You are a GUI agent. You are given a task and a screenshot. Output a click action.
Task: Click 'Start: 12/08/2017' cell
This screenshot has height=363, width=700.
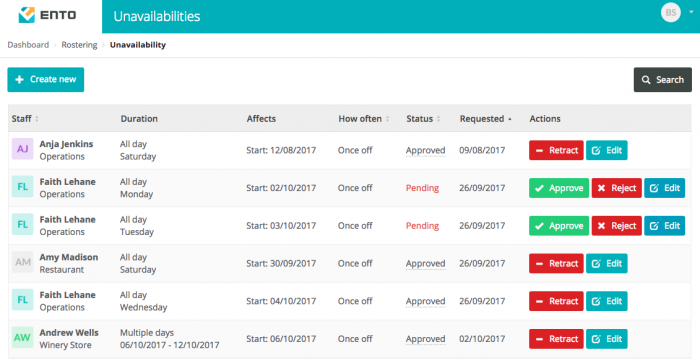(281, 150)
